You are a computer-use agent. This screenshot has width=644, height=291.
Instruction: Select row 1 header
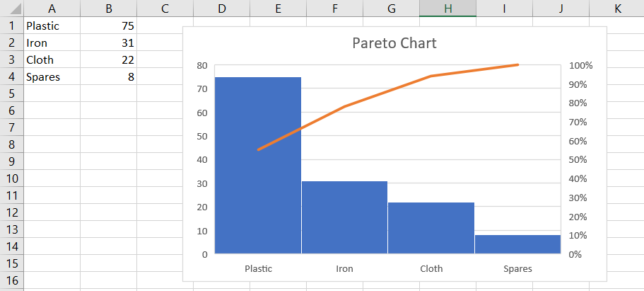click(x=12, y=26)
